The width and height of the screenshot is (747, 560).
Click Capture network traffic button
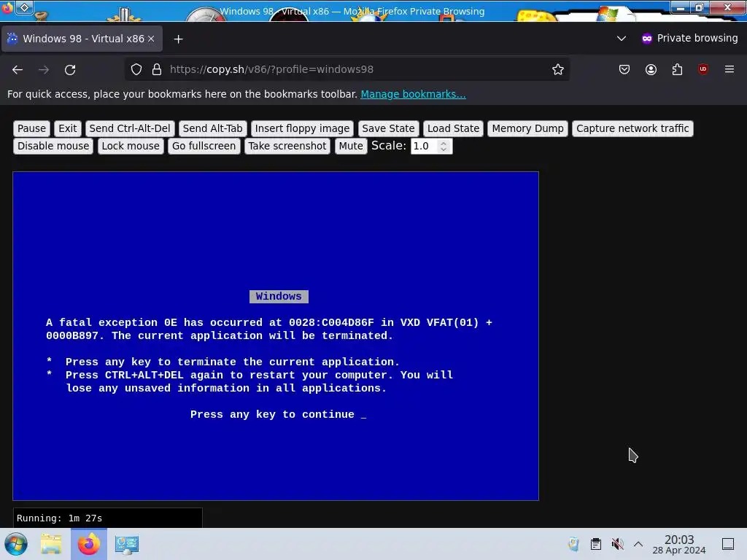632,128
